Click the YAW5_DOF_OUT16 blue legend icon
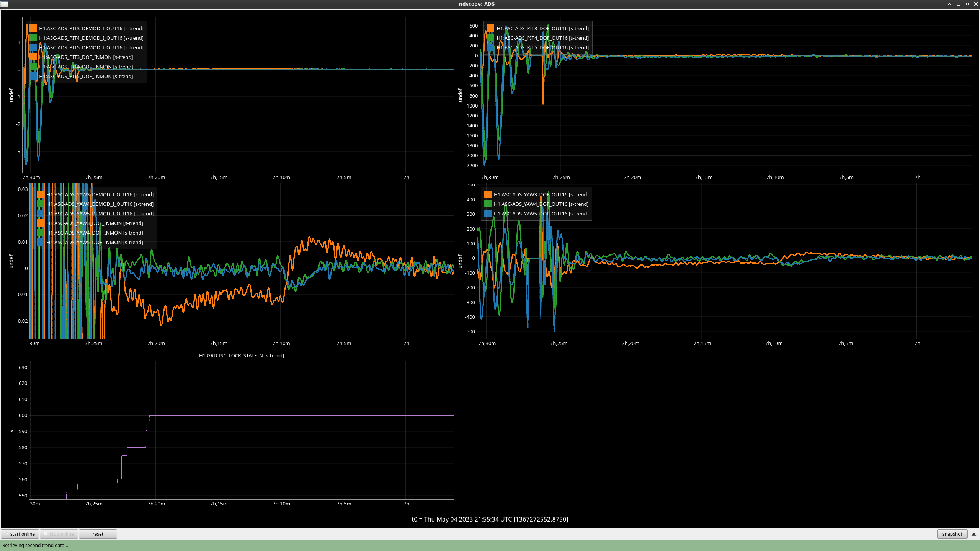Image resolution: width=980 pixels, height=551 pixels. (488, 214)
